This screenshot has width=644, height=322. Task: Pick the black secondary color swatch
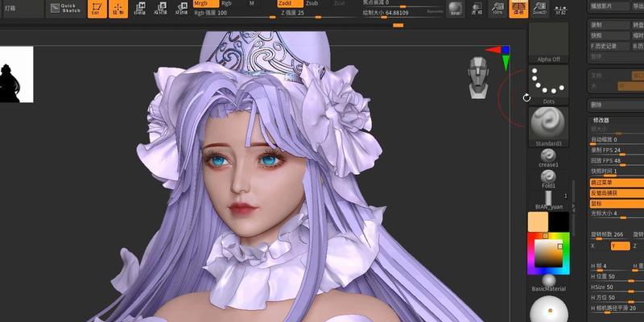[559, 222]
